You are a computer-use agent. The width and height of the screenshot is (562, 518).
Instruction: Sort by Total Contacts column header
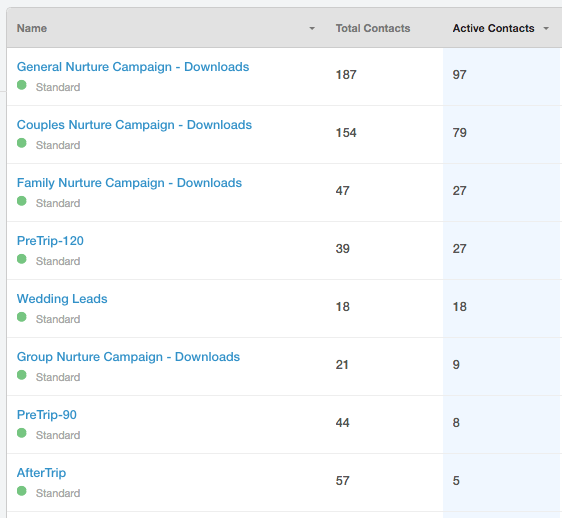click(373, 28)
